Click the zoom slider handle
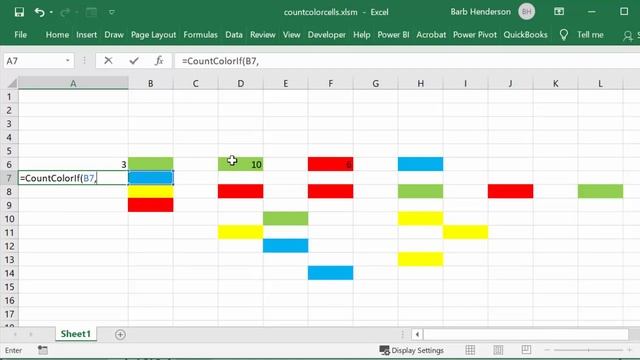This screenshot has width=640, height=360. click(589, 350)
